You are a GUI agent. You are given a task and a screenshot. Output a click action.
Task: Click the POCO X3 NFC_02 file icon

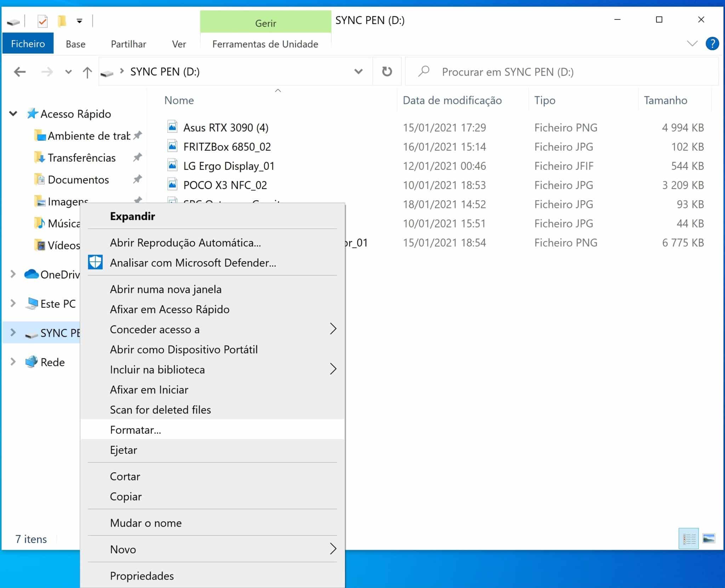[x=172, y=184]
